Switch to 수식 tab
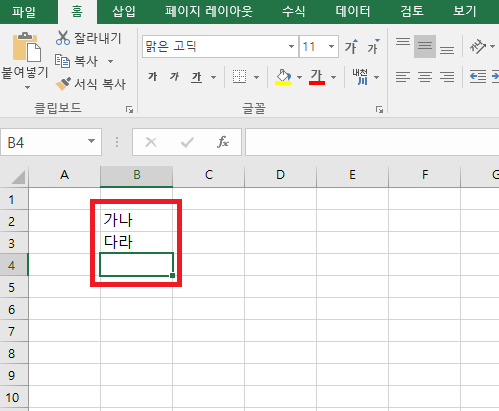 point(294,12)
